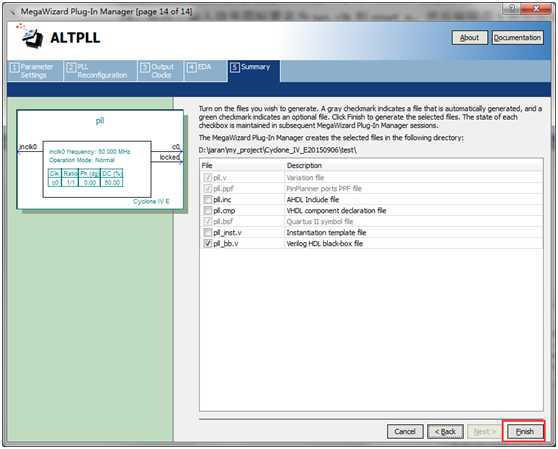Click the 'Operation Mode: Normal' text

(x=82, y=160)
